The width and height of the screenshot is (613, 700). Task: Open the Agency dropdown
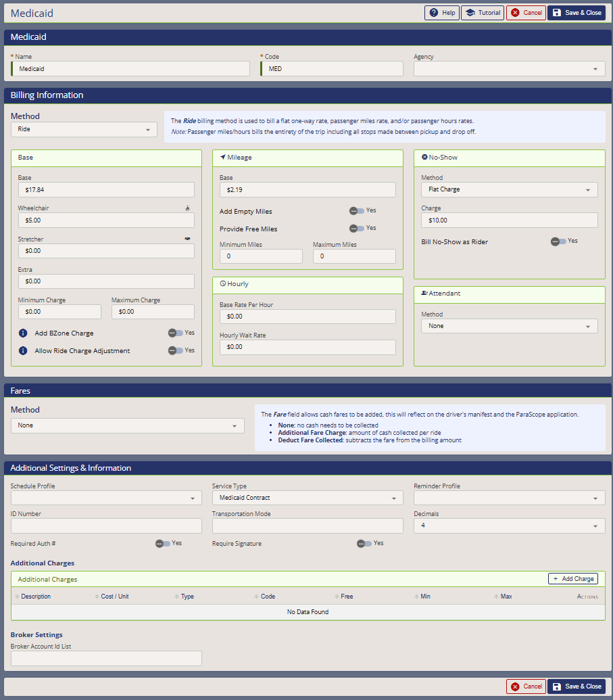pyautogui.click(x=509, y=69)
